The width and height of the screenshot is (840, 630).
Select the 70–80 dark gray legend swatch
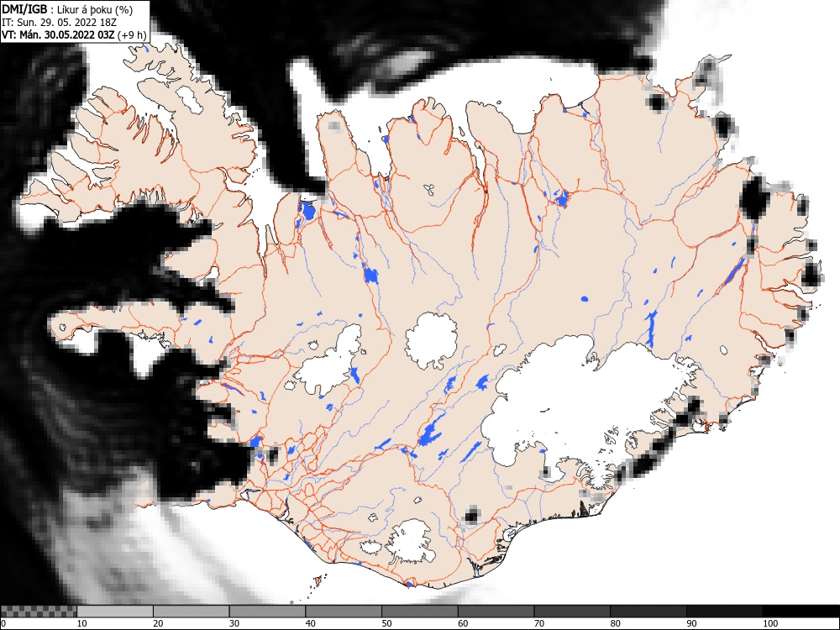click(572, 612)
